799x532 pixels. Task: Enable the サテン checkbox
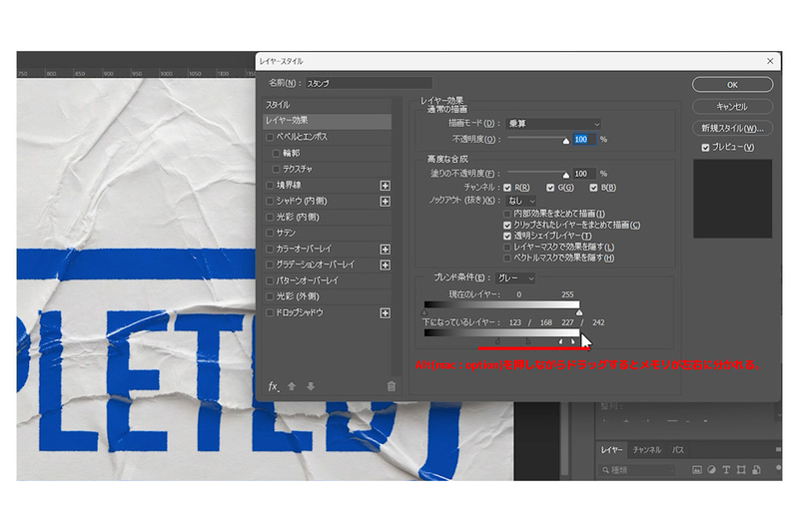270,233
